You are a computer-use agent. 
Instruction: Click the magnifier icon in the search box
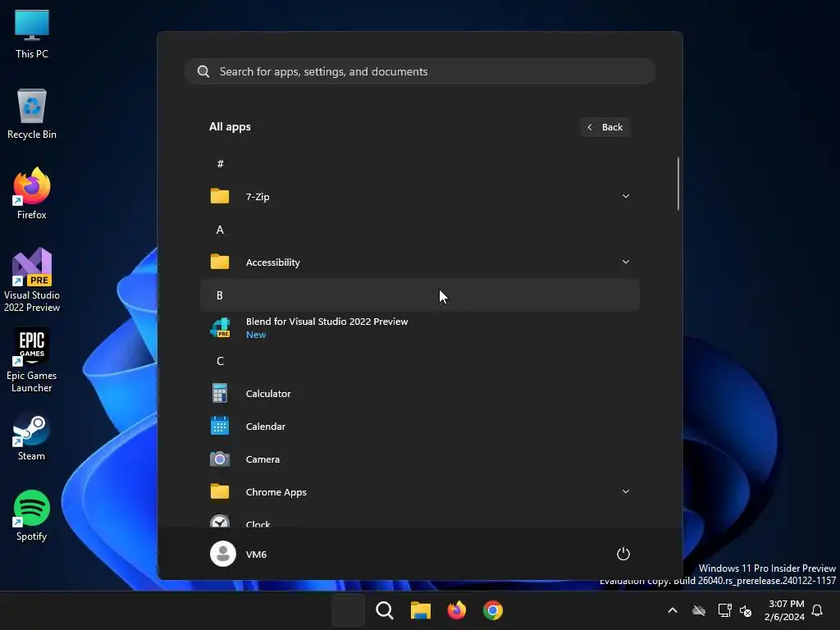pos(203,71)
